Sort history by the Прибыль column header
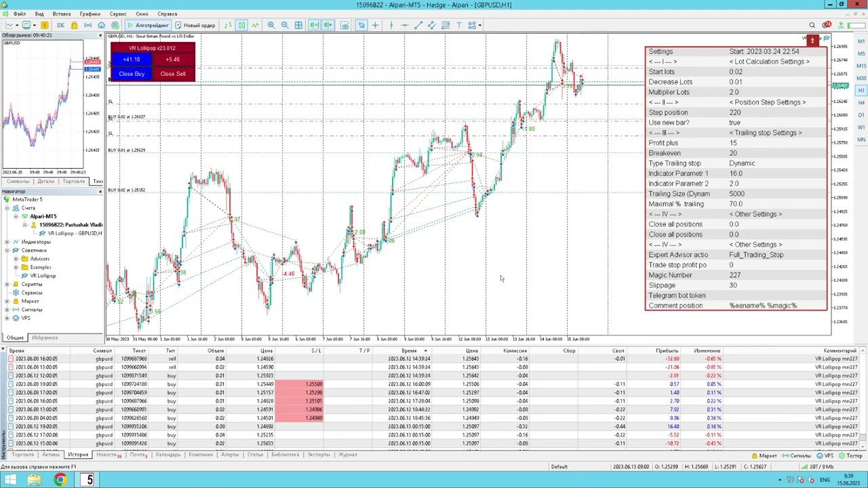 [x=667, y=350]
